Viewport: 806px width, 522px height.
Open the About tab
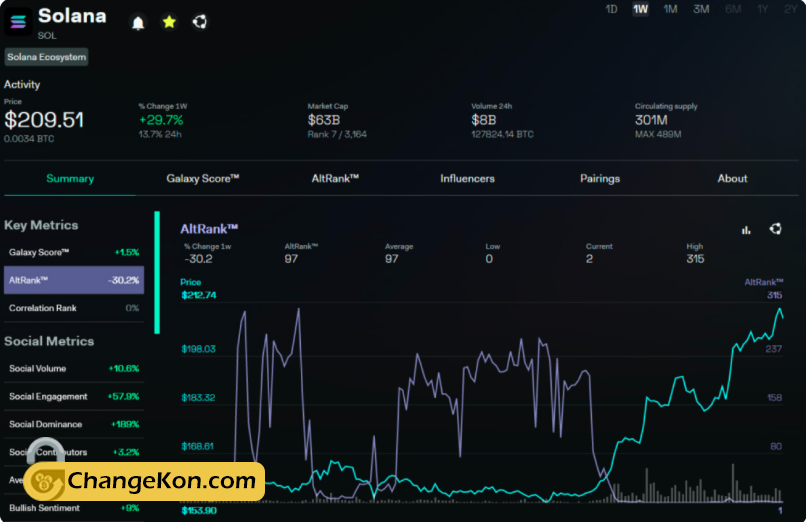pos(732,179)
